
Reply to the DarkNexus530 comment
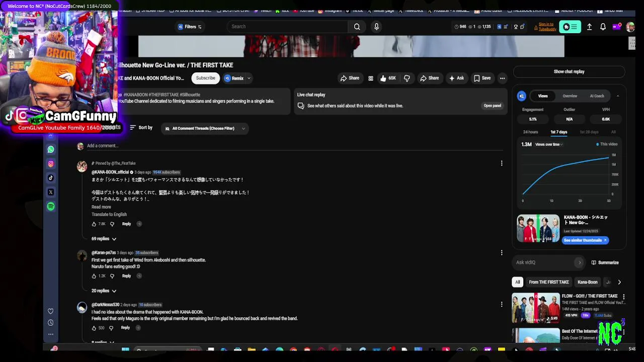125,328
